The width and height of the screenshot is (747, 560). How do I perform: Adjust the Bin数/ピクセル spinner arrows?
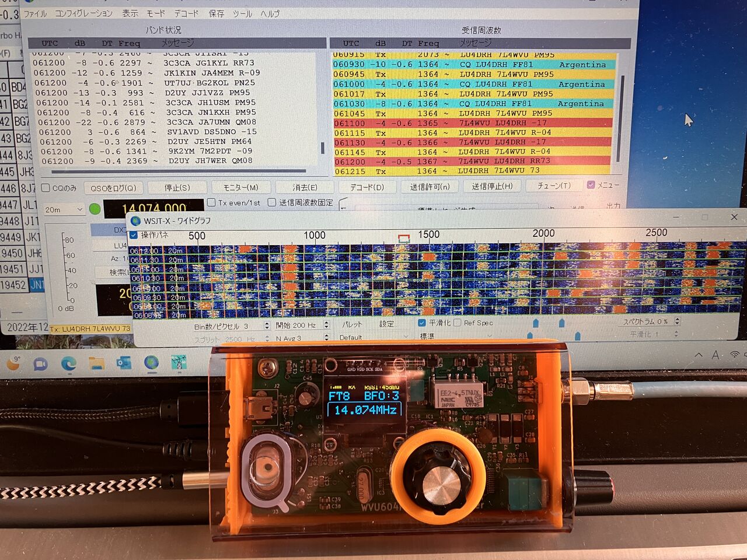(267, 325)
